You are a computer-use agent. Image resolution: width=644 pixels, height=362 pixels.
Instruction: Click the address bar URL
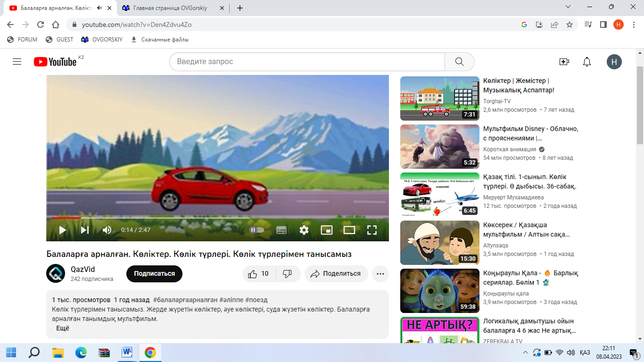137,25
